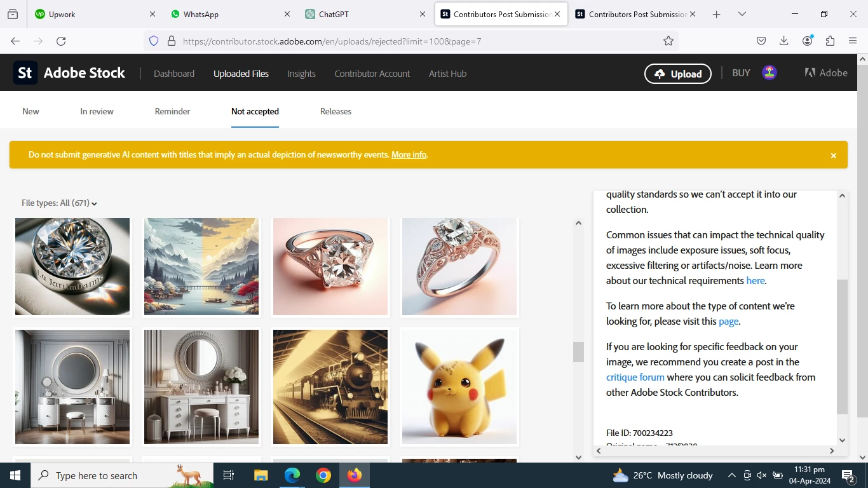Switch to the WhatsApp tab
The height and width of the screenshot is (488, 868).
pos(230,14)
